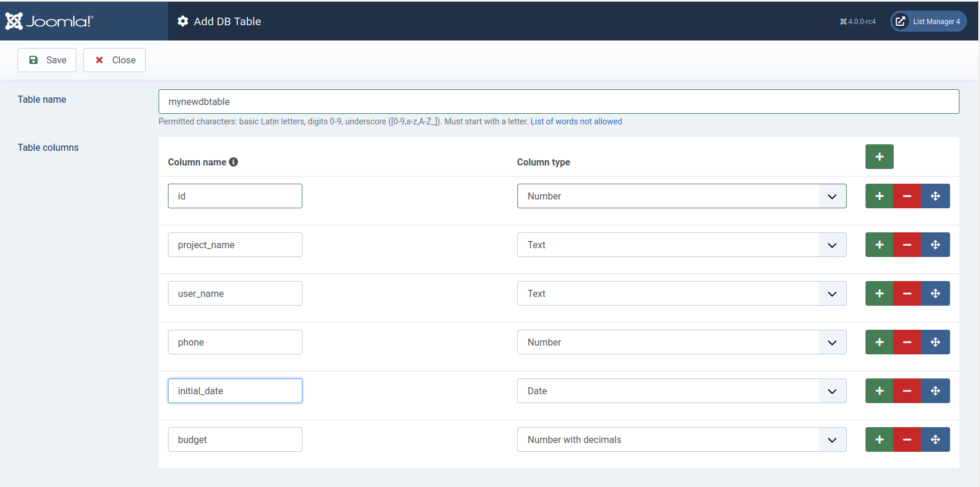Click the move handle for id row
980x487 pixels.
click(x=935, y=196)
